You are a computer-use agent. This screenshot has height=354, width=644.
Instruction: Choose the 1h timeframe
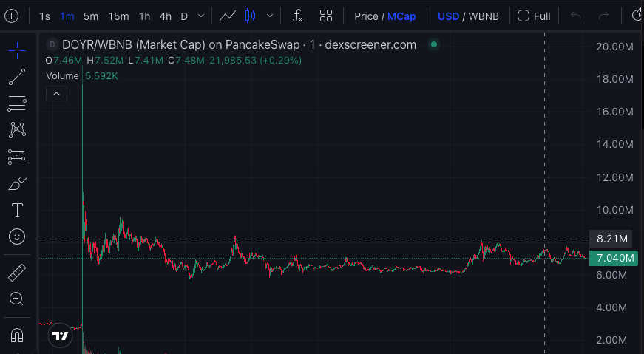click(145, 16)
